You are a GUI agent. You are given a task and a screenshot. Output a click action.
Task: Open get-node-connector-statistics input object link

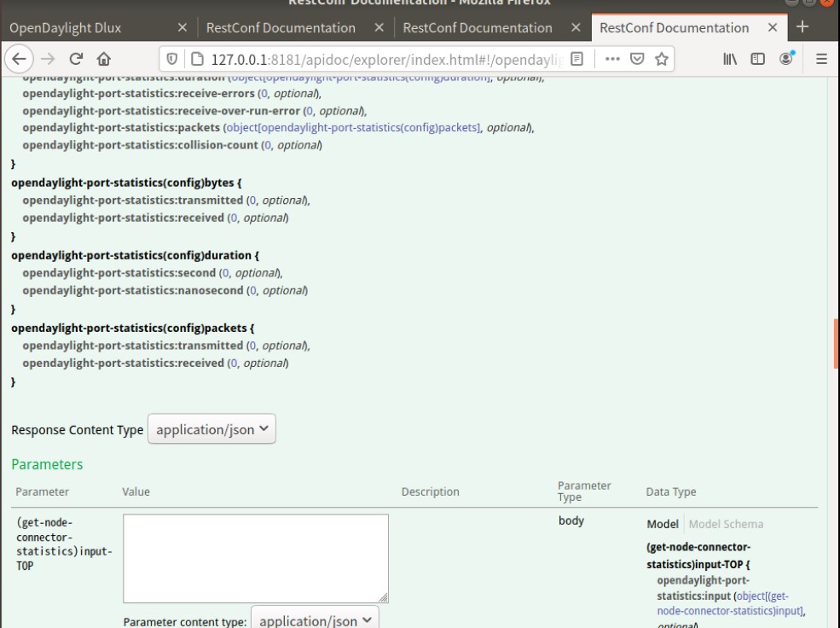[732, 603]
